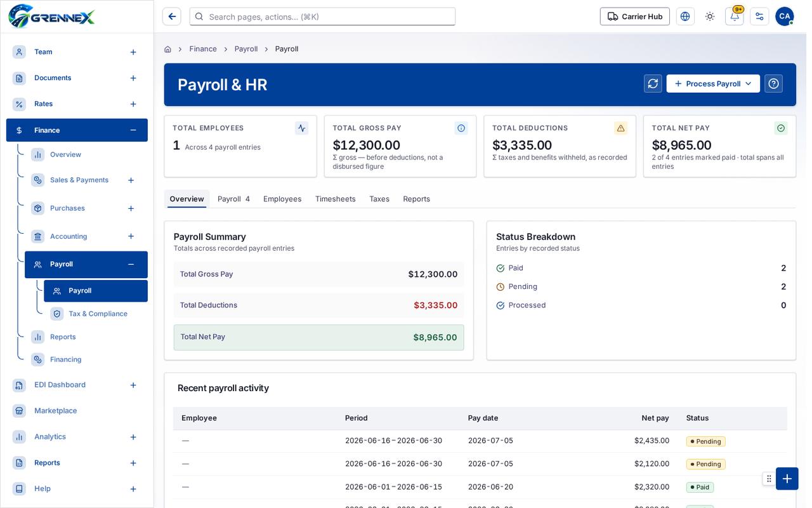The height and width of the screenshot is (508, 812).
Task: Expand the Analytics sidebar section
Action: 133,437
